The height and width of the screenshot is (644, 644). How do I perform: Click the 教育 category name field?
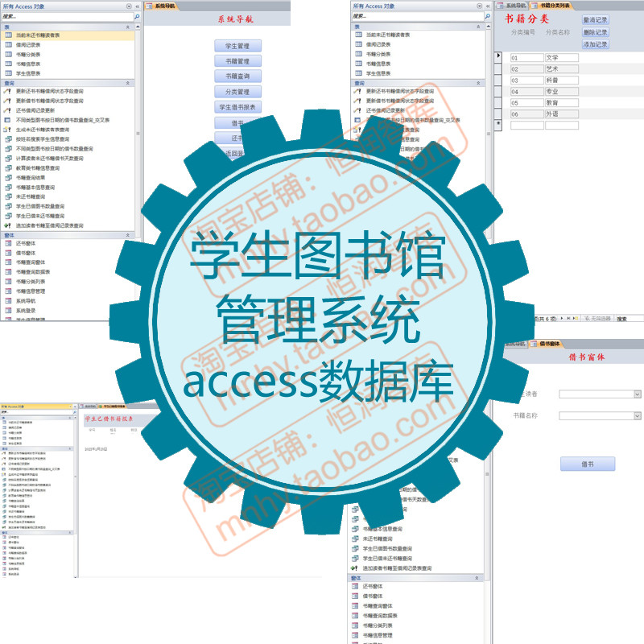[x=562, y=103]
